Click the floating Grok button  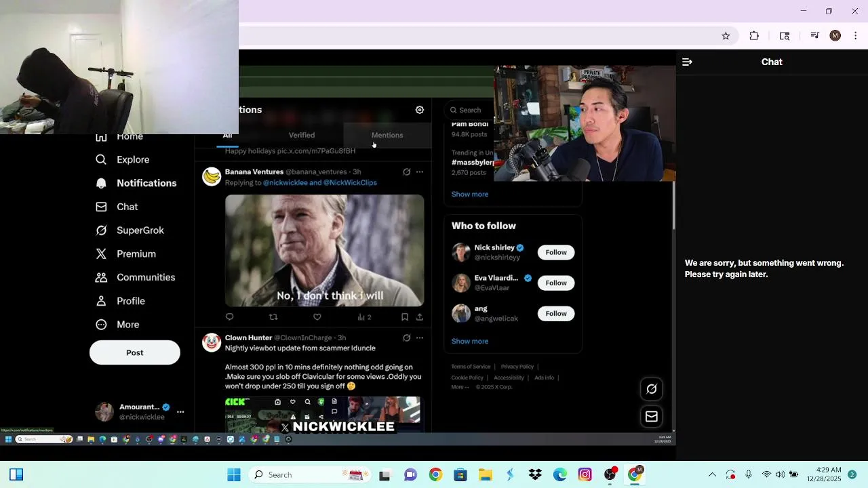[x=652, y=389]
